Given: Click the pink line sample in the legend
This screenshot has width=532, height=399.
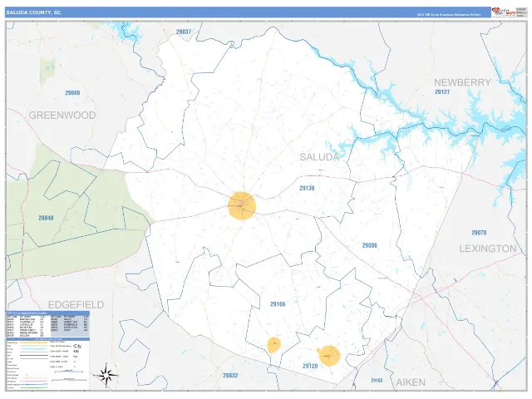Looking at the screenshot, I should [34, 382].
